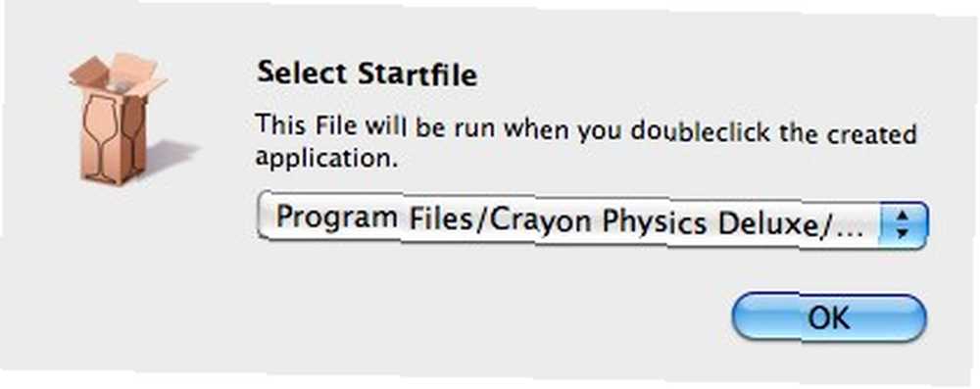The height and width of the screenshot is (389, 980).
Task: Click the bold 'Startfile' word in the title
Action: coord(416,75)
